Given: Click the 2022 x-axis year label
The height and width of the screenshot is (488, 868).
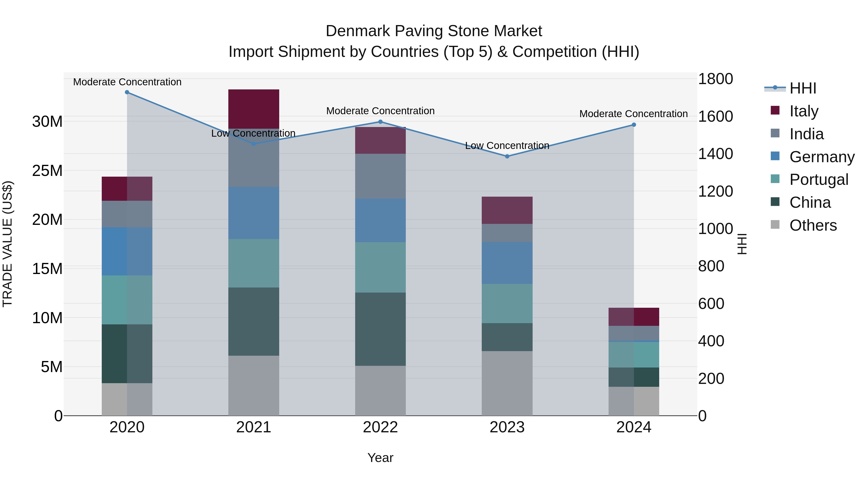Looking at the screenshot, I should [x=380, y=427].
